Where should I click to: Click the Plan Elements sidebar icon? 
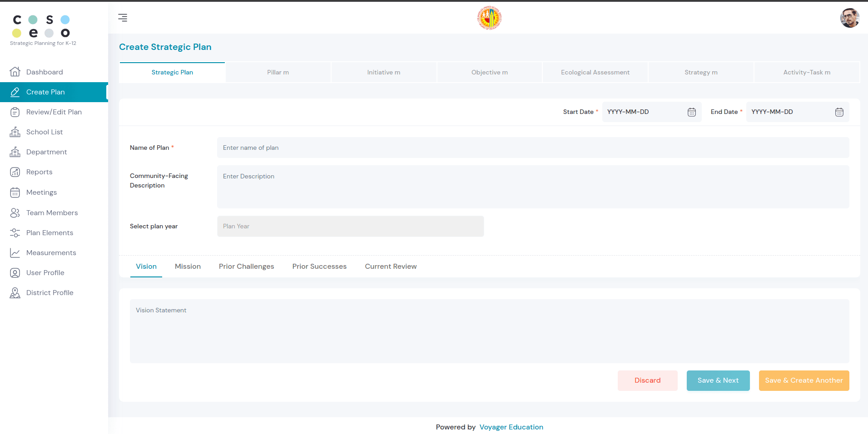point(15,232)
